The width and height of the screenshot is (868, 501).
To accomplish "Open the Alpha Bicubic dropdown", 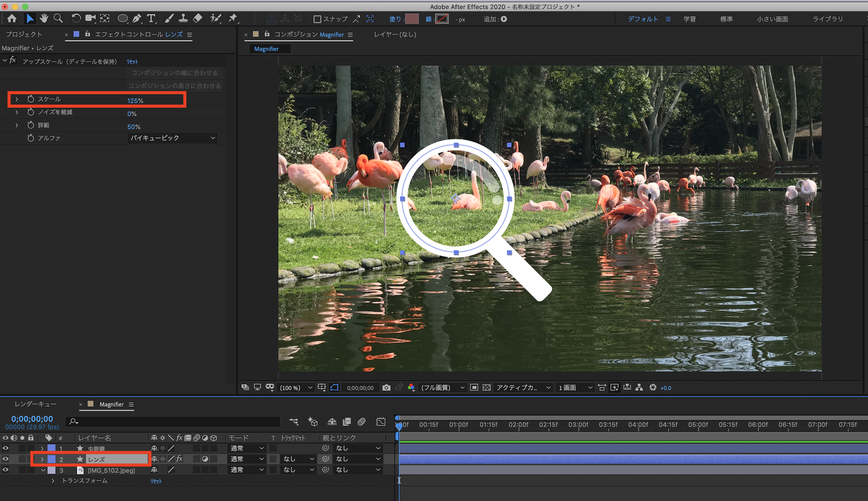I will click(172, 138).
